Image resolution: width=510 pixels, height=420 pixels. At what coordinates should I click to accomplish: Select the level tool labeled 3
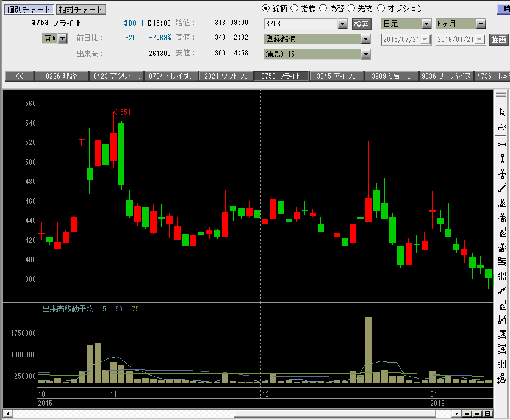point(502,334)
